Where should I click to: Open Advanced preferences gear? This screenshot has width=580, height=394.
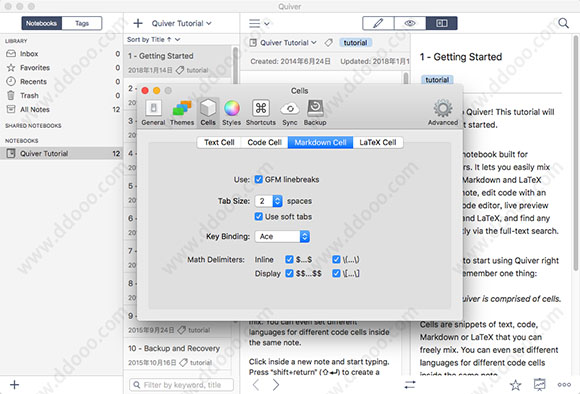443,113
